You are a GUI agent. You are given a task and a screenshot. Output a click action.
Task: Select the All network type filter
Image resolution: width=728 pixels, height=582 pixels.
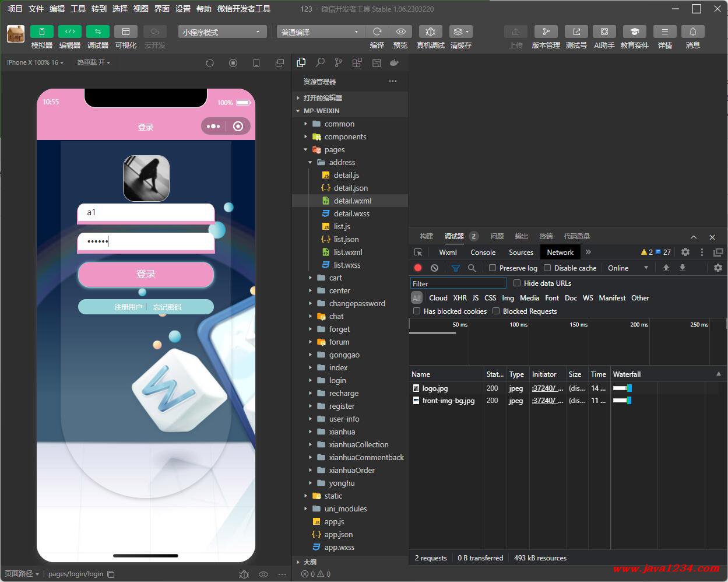(x=417, y=298)
